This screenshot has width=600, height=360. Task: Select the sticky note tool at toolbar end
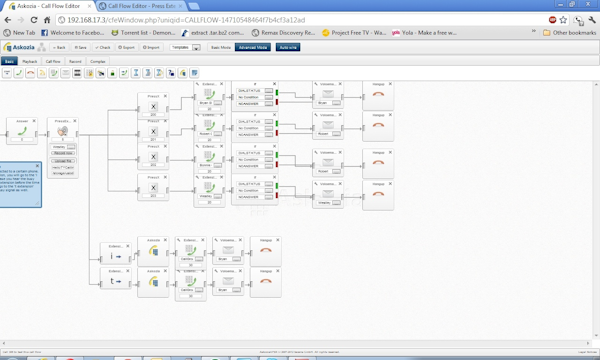pos(194,73)
